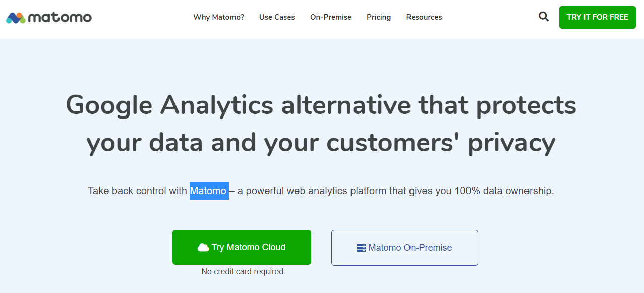644x293 pixels.
Task: Choose the Matomo On-Premise outlined button
Action: [x=404, y=248]
